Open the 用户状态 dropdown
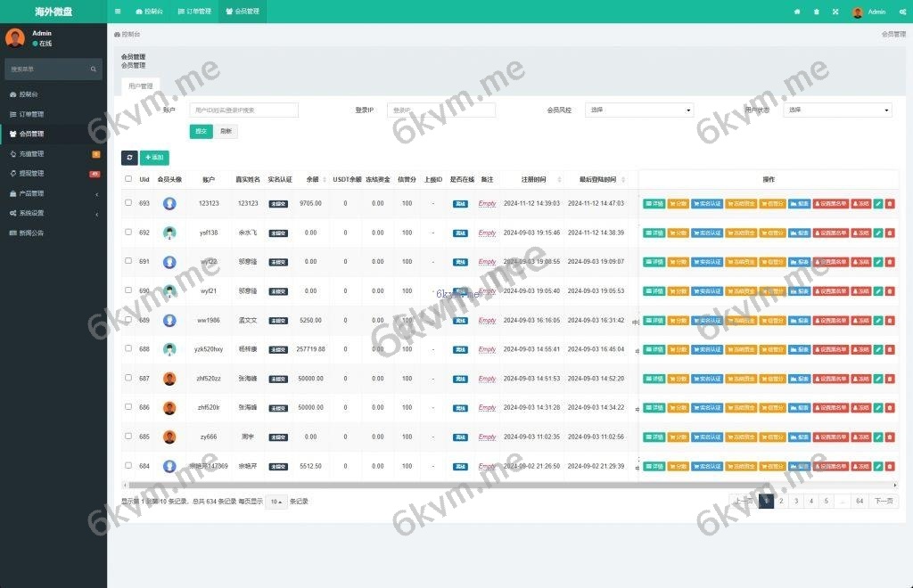Screen dimensions: 913x588 tap(837, 110)
